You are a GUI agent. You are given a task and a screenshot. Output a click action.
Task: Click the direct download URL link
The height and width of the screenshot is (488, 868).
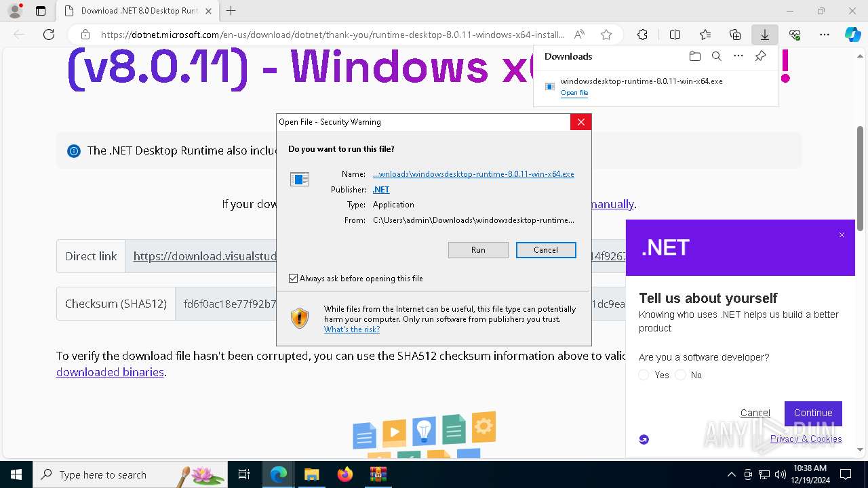pos(205,256)
